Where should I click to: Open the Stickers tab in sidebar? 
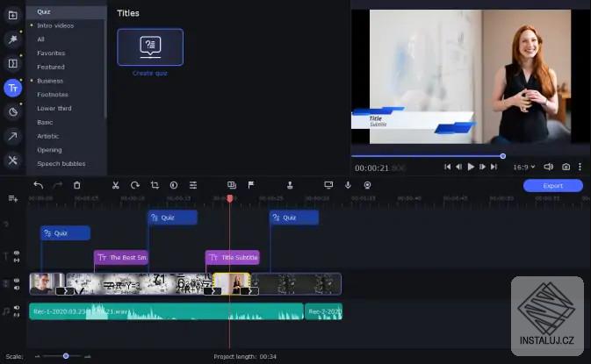tap(13, 112)
